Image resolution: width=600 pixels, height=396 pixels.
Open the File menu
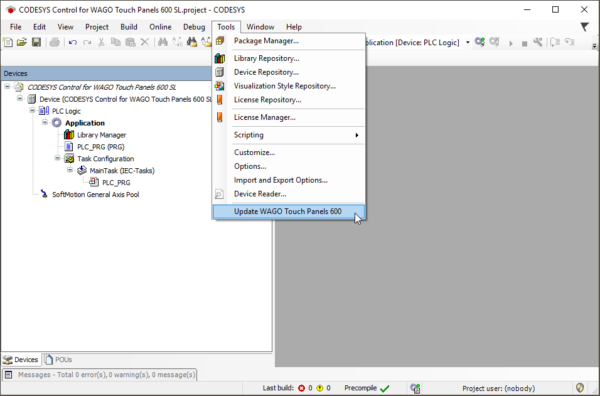tap(16, 27)
